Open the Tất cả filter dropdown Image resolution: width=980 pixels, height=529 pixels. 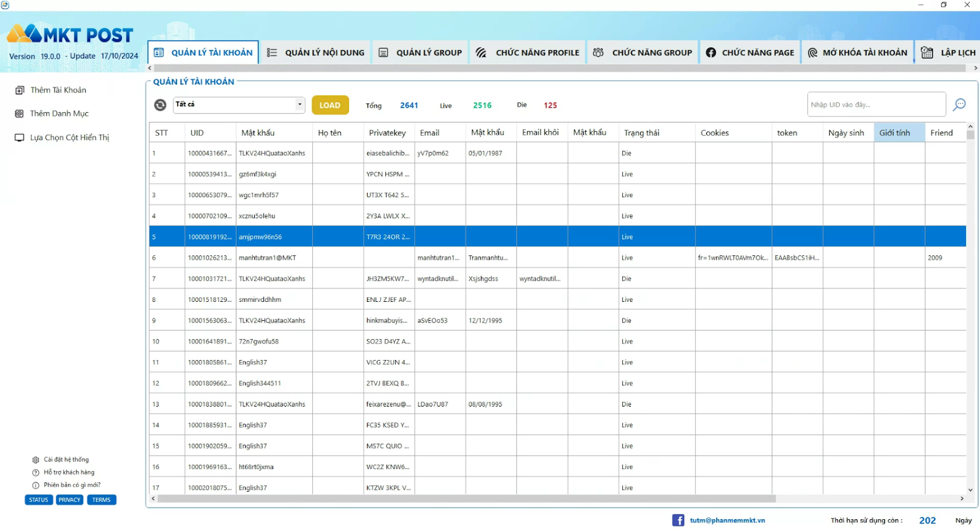(x=239, y=105)
